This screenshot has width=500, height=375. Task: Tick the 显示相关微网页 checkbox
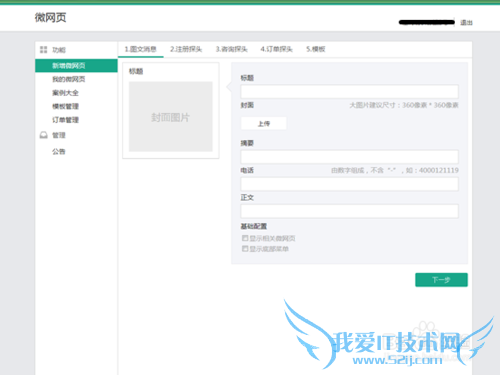[245, 238]
